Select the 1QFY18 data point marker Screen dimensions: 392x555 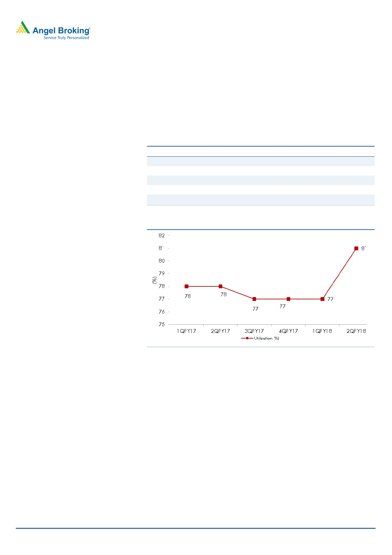tap(322, 299)
